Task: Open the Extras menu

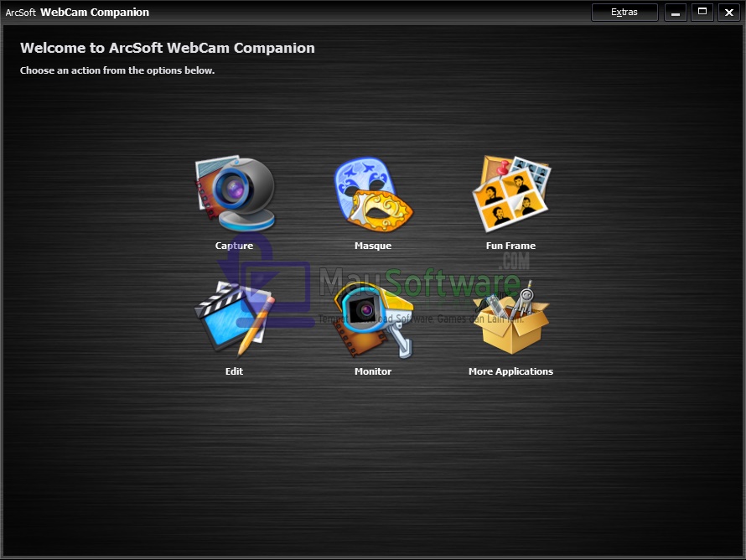Action: point(624,13)
